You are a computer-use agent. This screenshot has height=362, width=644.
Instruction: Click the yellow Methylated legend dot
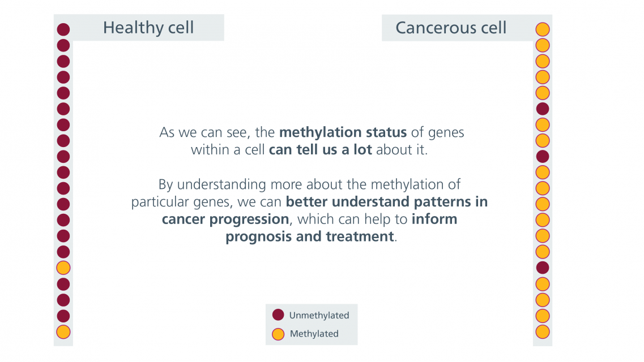[x=278, y=334]
